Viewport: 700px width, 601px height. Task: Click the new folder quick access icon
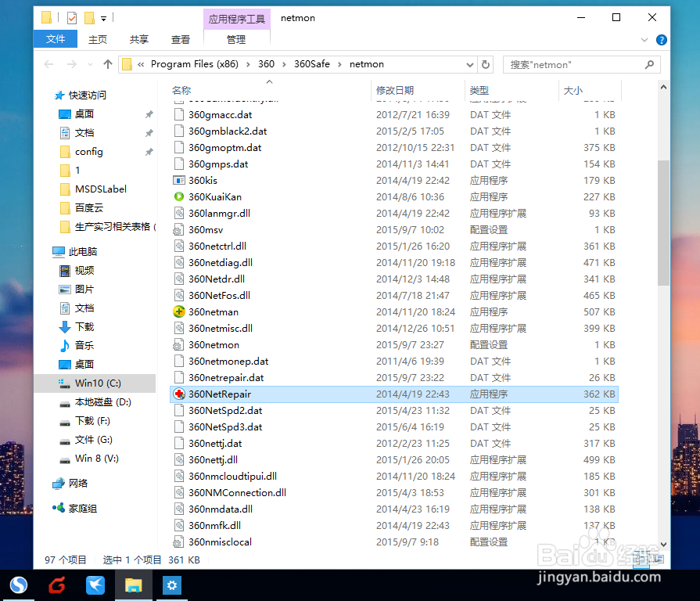click(x=90, y=18)
